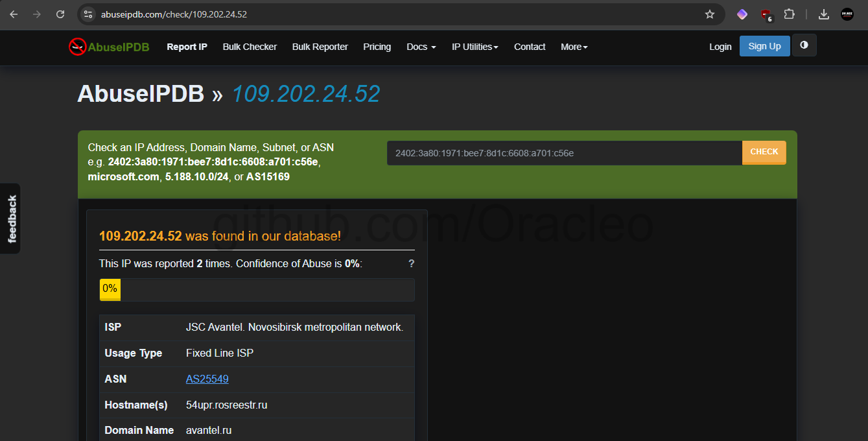The image size is (868, 441).
Task: Open the red extension icon with badge 6
Action: pyautogui.click(x=766, y=15)
